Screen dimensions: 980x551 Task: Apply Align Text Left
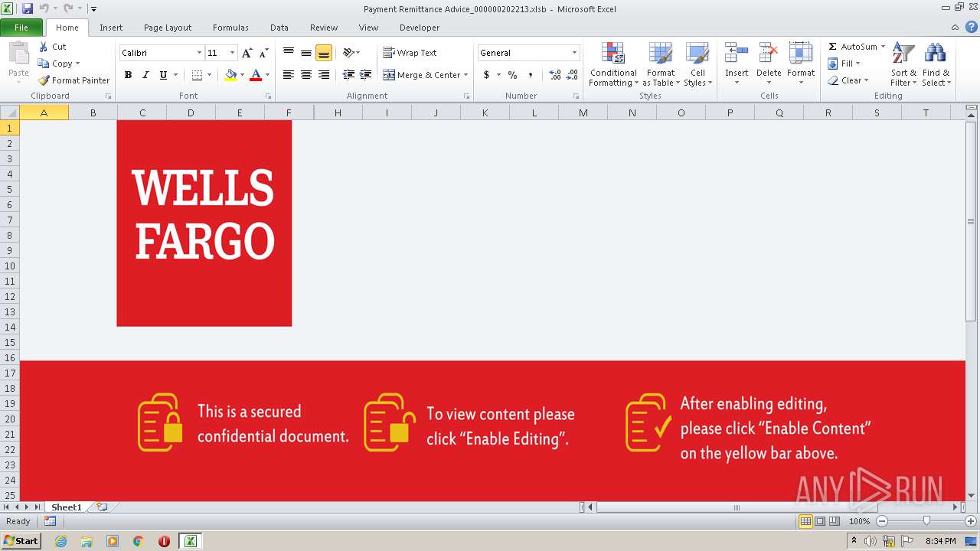click(289, 75)
